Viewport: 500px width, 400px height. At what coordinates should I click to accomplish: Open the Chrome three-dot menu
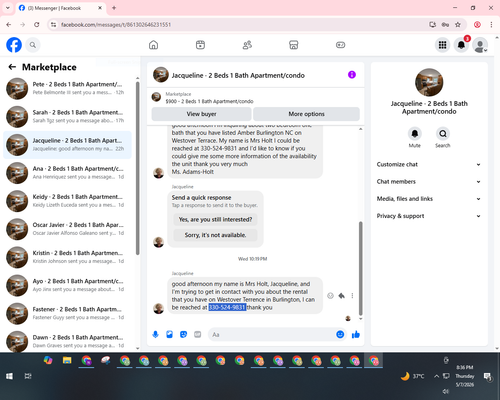(x=491, y=25)
